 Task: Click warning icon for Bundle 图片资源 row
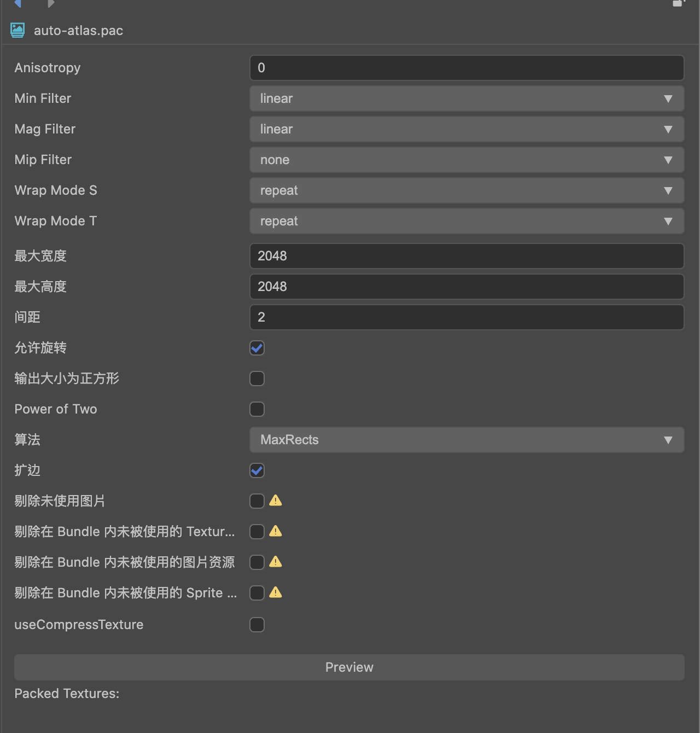(276, 562)
